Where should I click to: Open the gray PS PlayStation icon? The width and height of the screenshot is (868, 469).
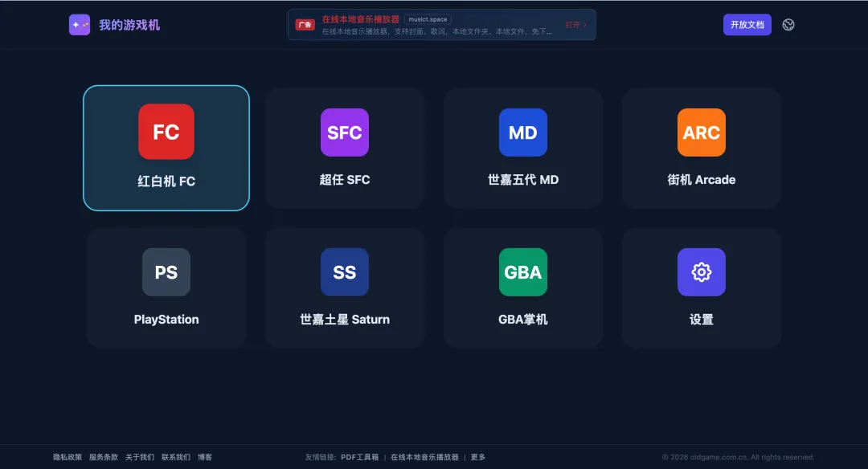(x=166, y=272)
